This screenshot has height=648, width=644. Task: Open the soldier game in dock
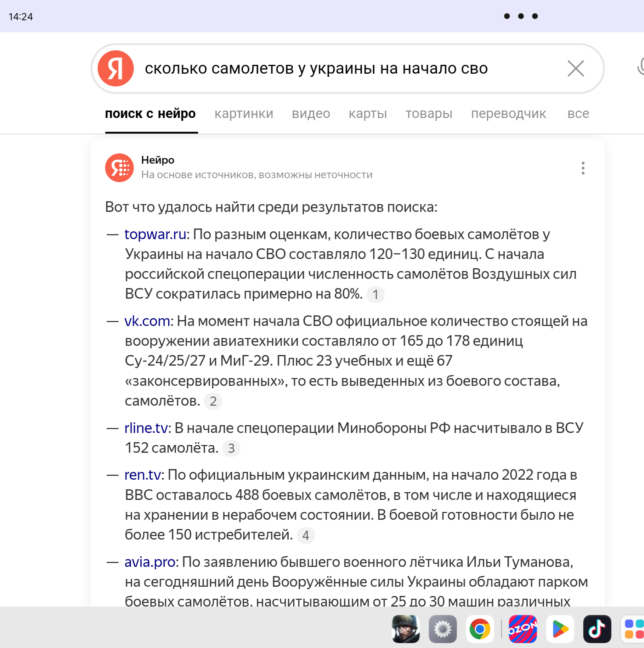(406, 629)
